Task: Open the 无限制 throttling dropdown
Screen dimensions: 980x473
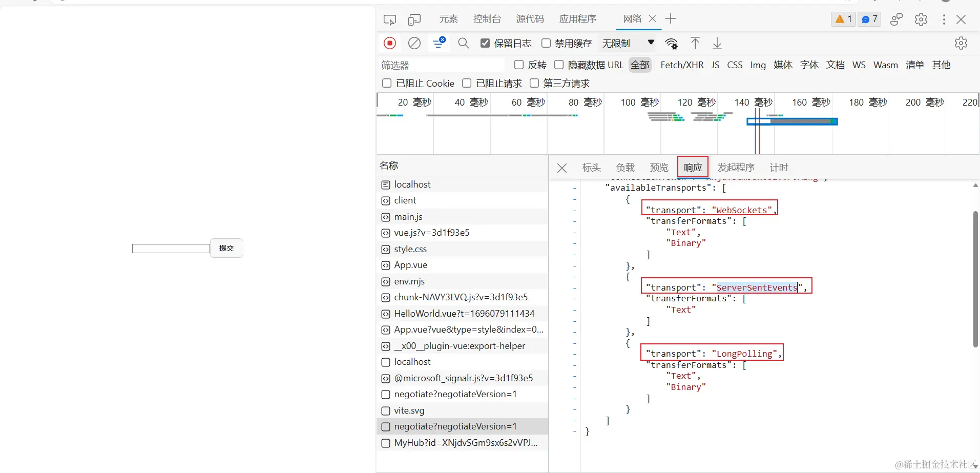Action: pyautogui.click(x=628, y=43)
